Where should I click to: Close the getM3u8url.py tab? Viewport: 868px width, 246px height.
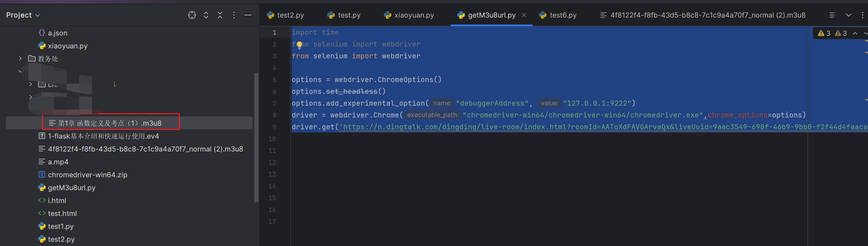[x=524, y=15]
